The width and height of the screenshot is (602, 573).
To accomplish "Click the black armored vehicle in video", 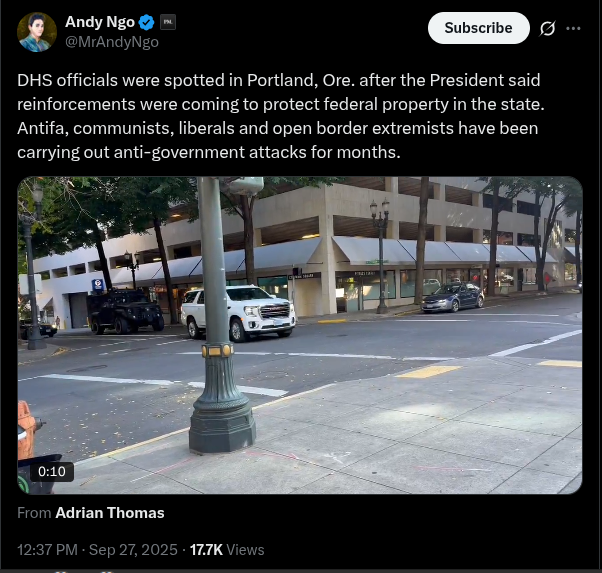I will click(x=126, y=311).
